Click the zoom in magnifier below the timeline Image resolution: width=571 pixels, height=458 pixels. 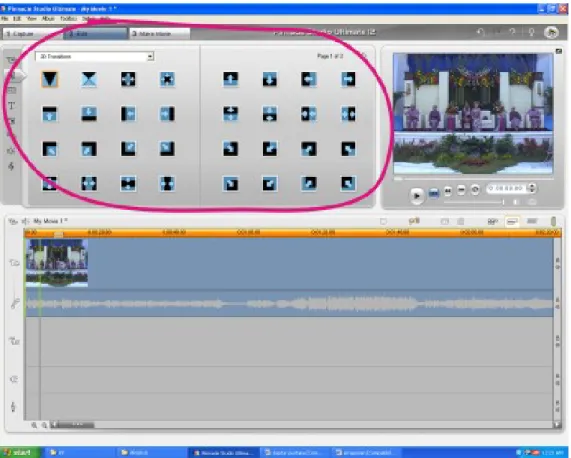tap(34, 425)
